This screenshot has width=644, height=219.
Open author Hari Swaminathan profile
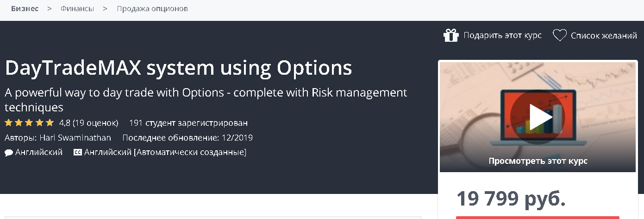(x=76, y=138)
